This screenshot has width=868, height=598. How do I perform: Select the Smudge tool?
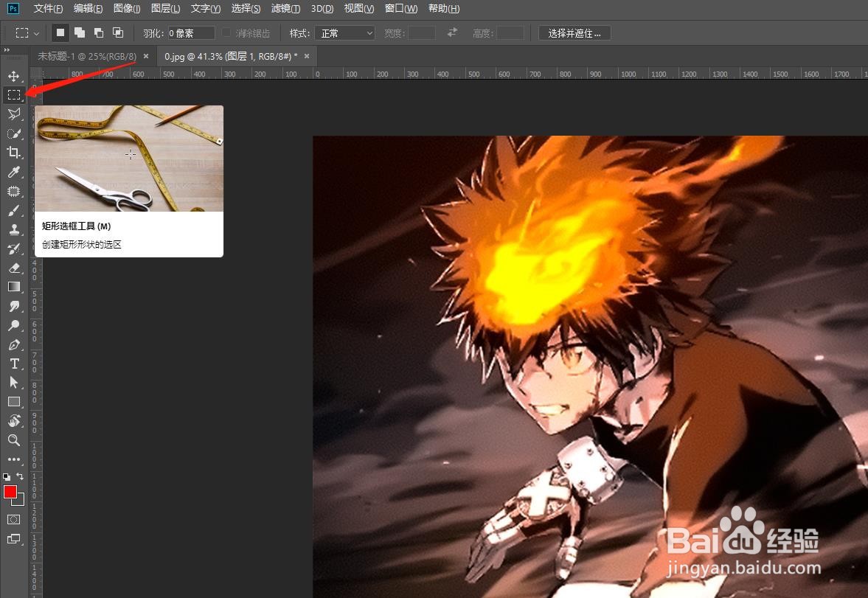pyautogui.click(x=14, y=306)
